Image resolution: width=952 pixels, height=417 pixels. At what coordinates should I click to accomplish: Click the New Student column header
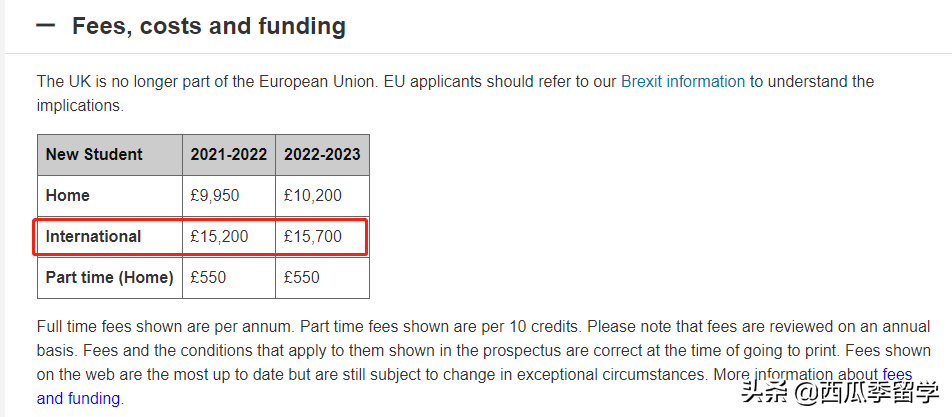tap(95, 155)
